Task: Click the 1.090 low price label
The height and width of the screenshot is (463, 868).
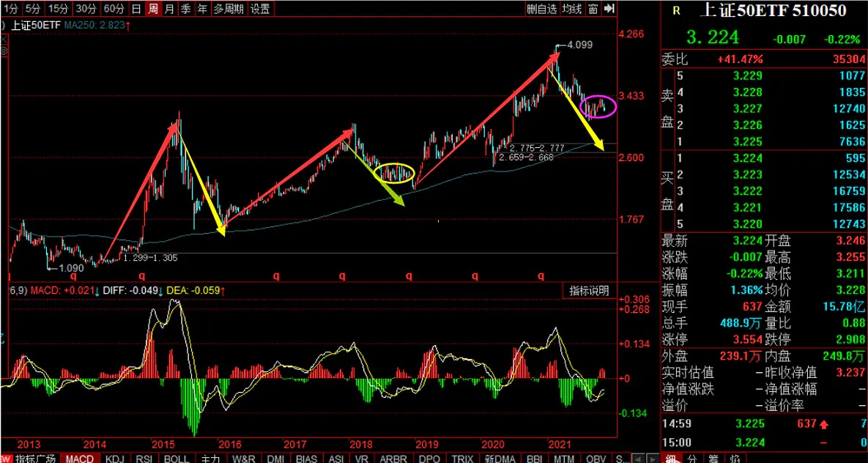Action: 70,268
